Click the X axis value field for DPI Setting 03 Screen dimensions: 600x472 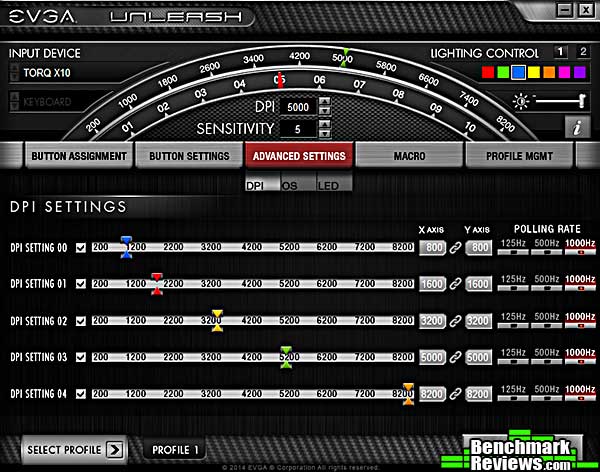click(x=432, y=357)
